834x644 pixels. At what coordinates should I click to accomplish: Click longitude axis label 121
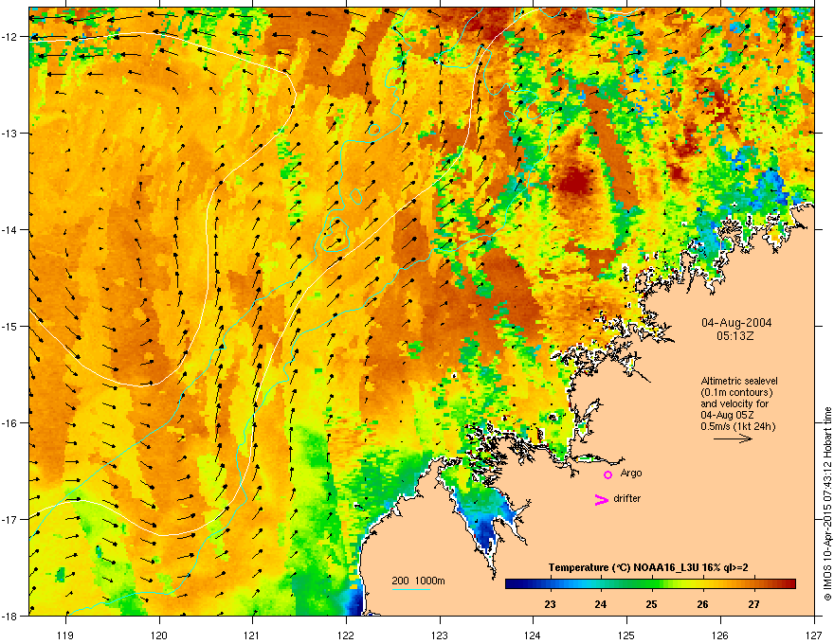252,635
